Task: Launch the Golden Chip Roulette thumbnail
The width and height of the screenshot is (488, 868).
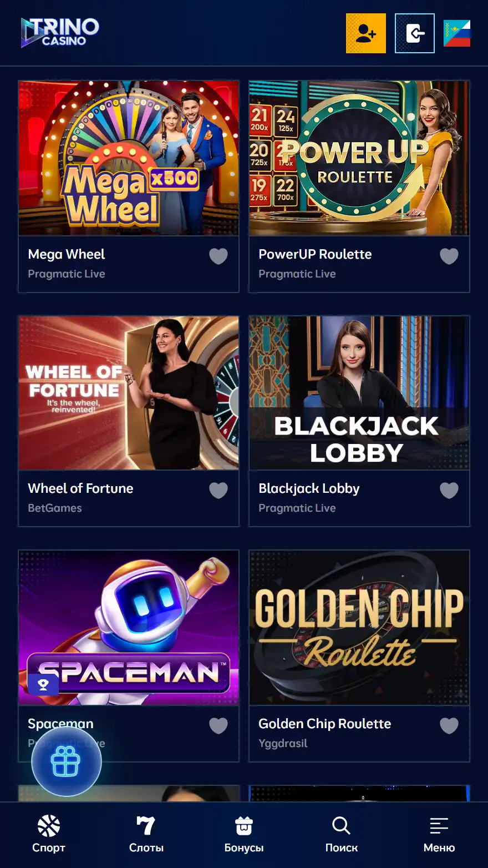Action: click(x=359, y=628)
